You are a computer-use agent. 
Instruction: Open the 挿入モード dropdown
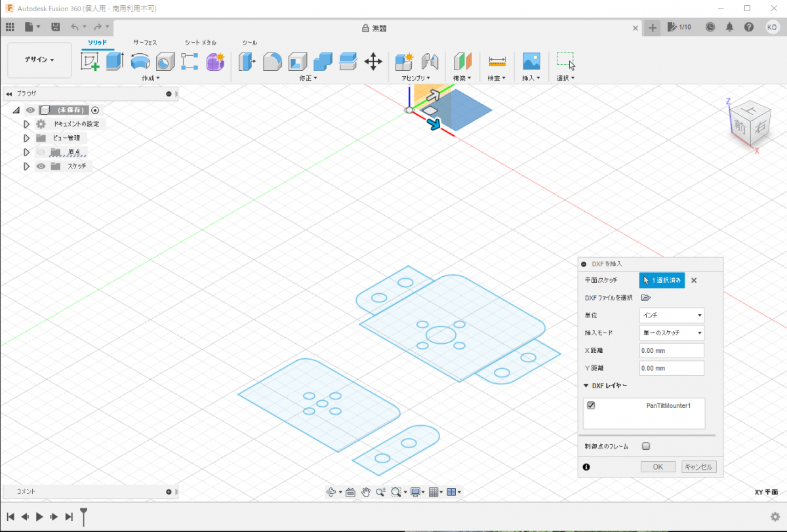[x=671, y=333]
